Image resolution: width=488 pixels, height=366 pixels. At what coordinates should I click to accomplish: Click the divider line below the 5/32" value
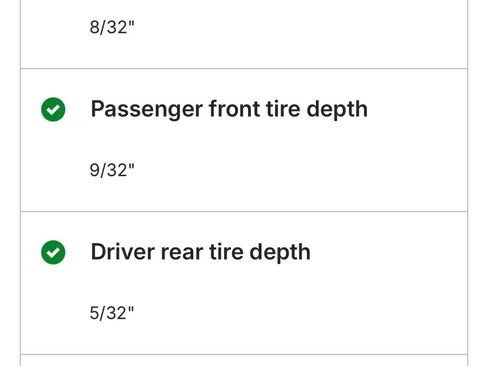[244, 354]
